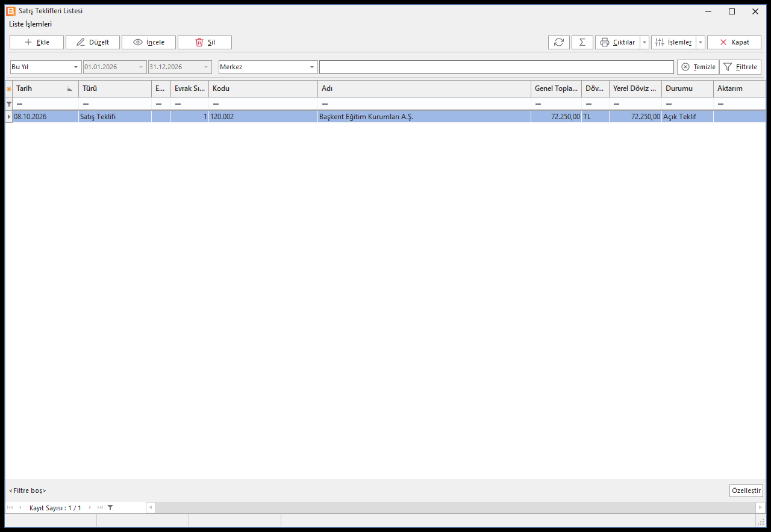Click the sigma totals icon
The image size is (771, 532).
pyautogui.click(x=582, y=42)
